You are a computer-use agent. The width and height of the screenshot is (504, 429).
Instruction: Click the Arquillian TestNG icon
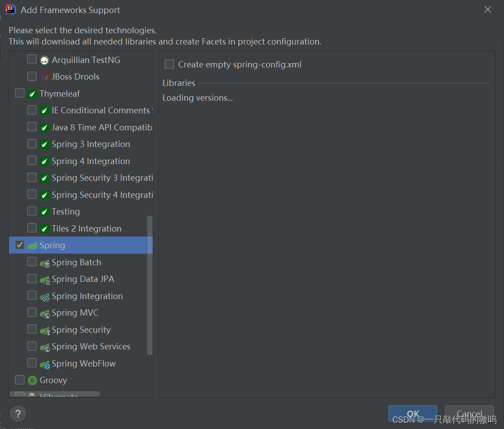click(45, 60)
